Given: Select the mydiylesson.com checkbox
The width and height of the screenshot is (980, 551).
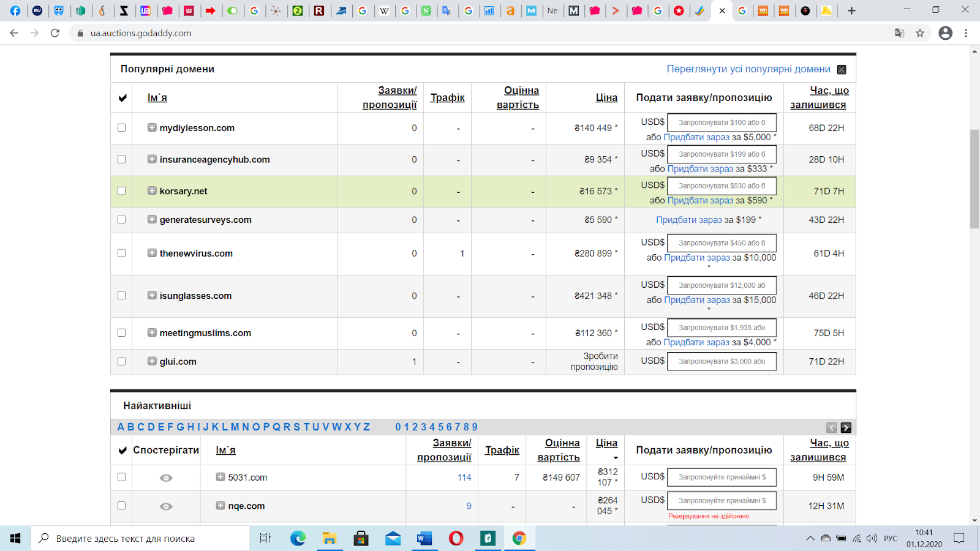Looking at the screenshot, I should click(x=121, y=128).
